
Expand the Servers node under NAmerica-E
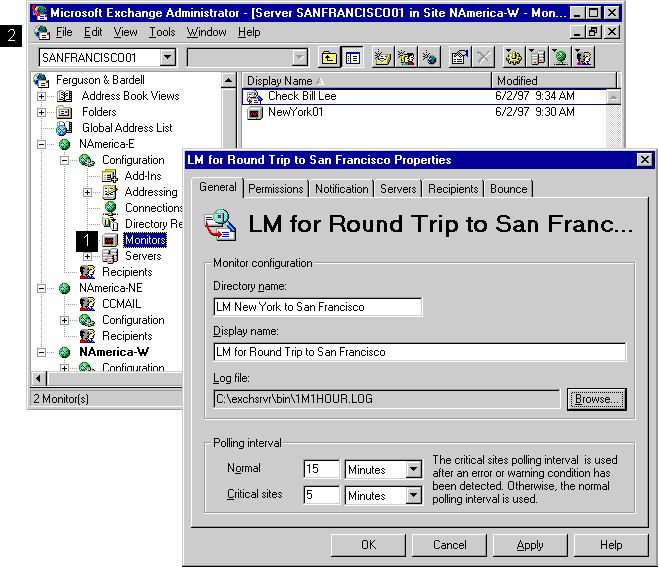point(87,256)
